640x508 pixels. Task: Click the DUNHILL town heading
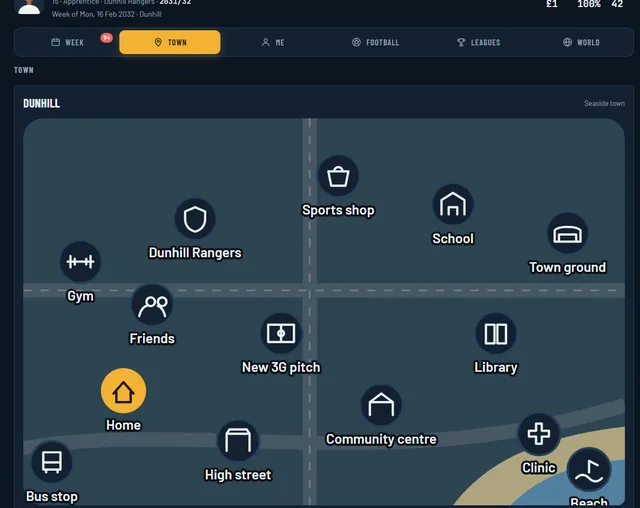coord(41,104)
